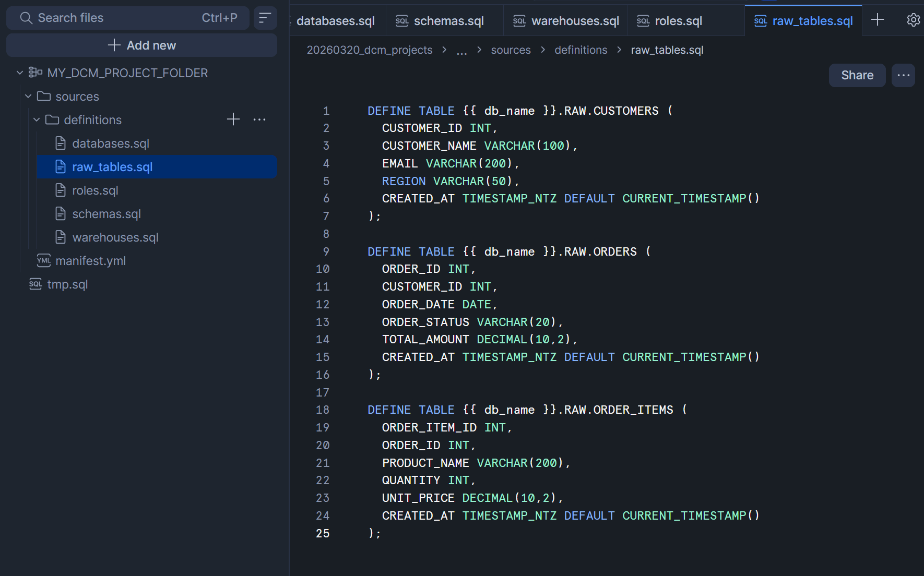Switch to the schemas.sql tab
Viewport: 924px width, 576px height.
tap(448, 21)
